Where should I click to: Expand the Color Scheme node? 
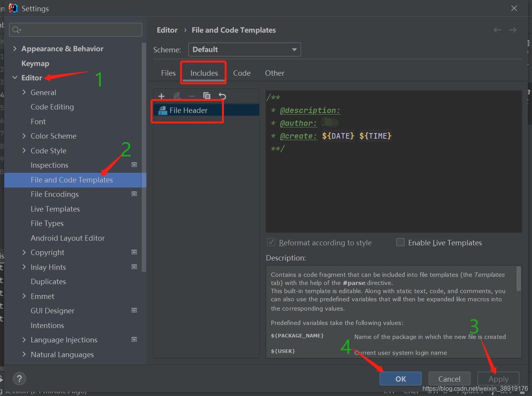pyautogui.click(x=24, y=136)
